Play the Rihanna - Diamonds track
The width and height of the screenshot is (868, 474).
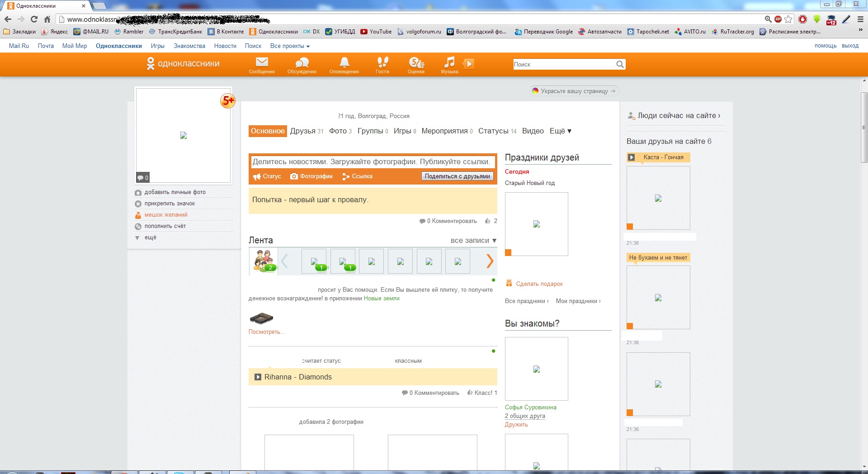[x=258, y=377]
